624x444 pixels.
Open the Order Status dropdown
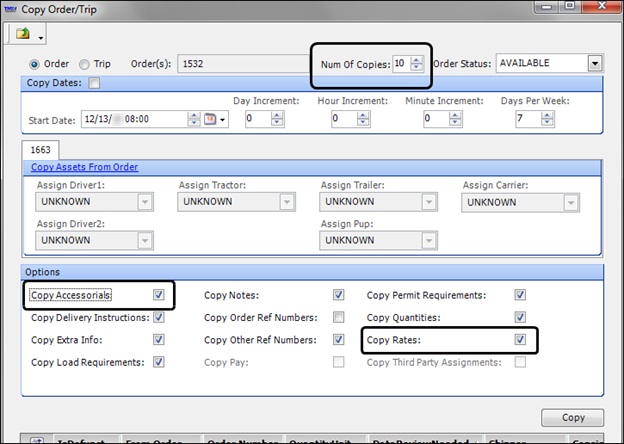[x=595, y=64]
